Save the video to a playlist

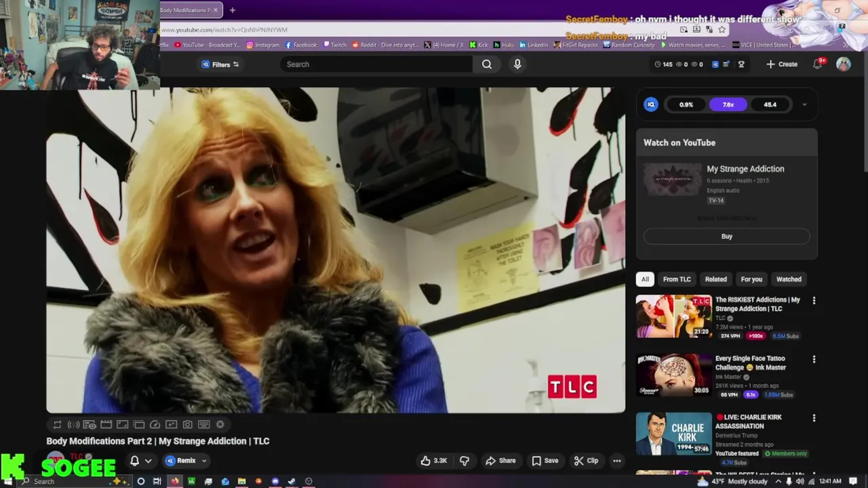point(545,461)
